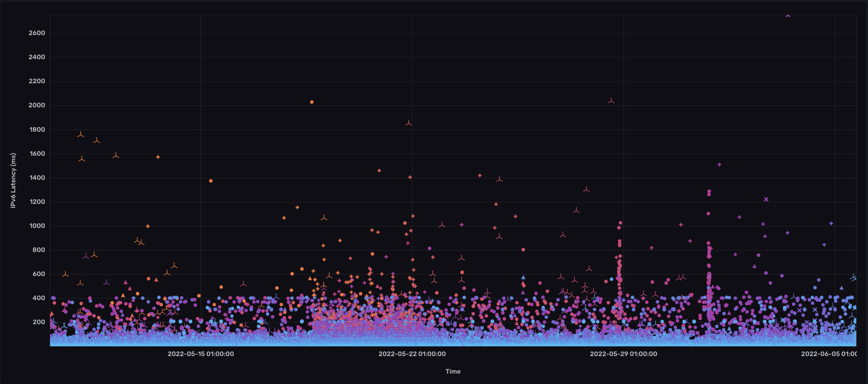Click the 2022-05-15 01:00:00 time label
The width and height of the screenshot is (868, 384).
pos(200,354)
